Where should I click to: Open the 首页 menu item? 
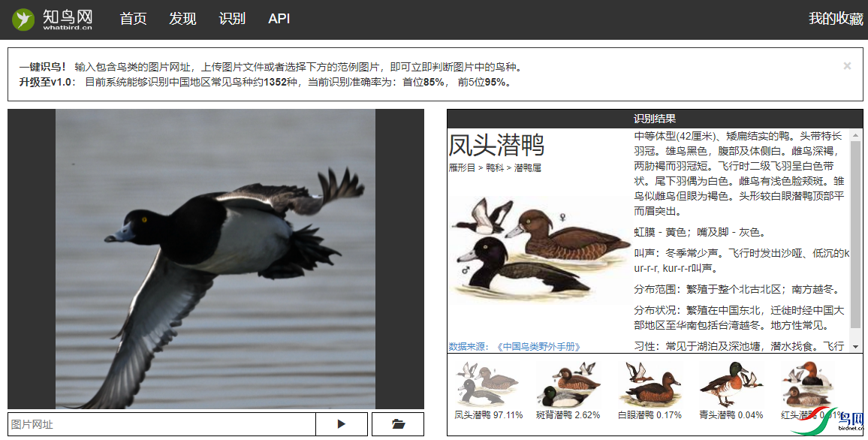pos(133,19)
